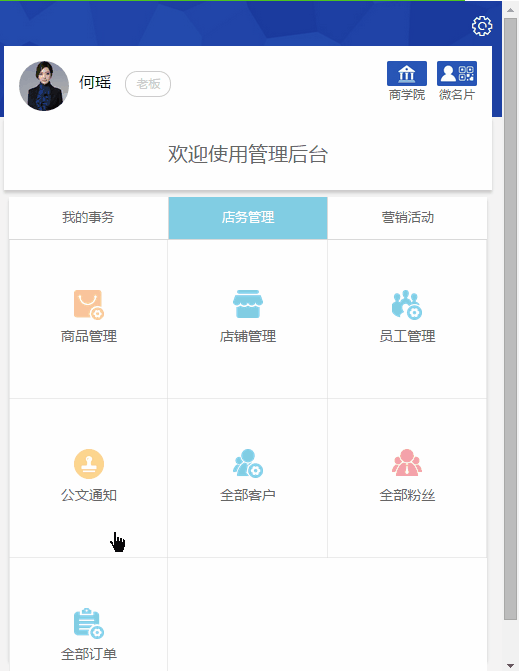
Task: Click the scrollbar down arrow
Action: click(x=510, y=665)
